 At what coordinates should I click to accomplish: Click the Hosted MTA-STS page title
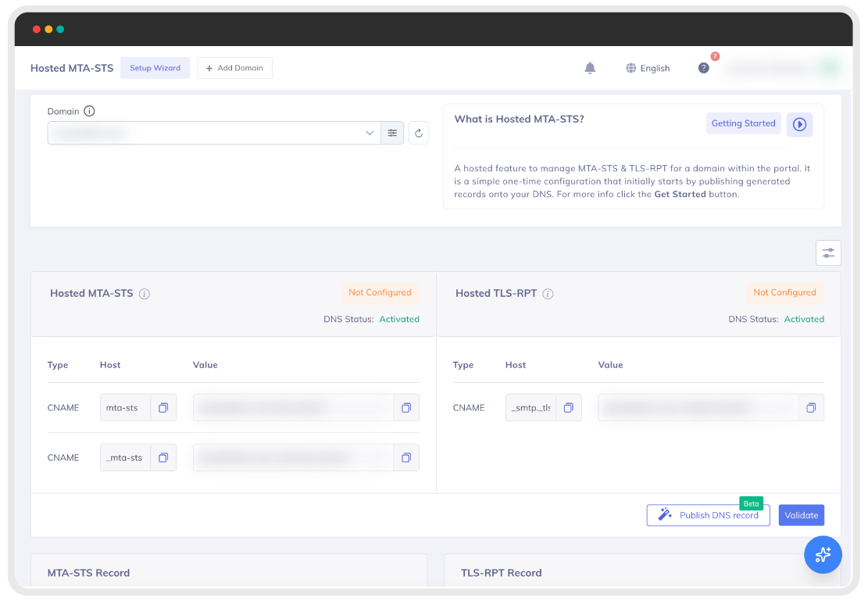click(x=72, y=68)
